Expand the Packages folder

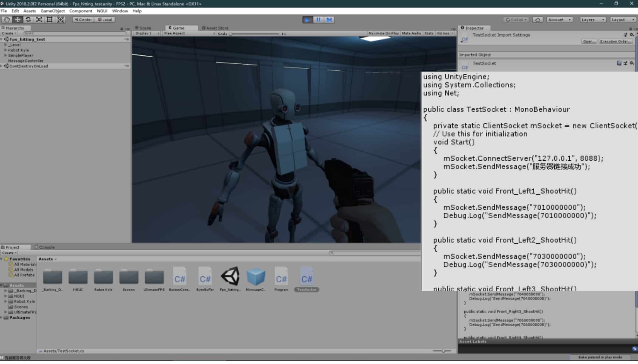pyautogui.click(x=2, y=318)
